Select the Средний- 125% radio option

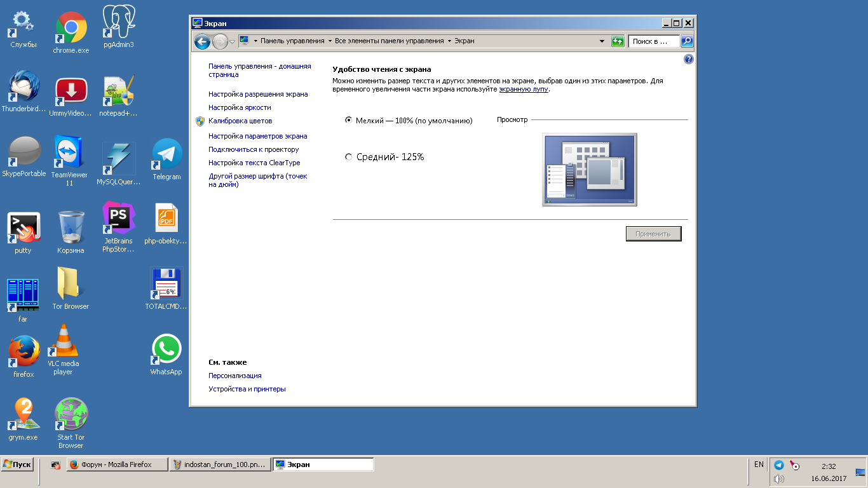point(348,157)
